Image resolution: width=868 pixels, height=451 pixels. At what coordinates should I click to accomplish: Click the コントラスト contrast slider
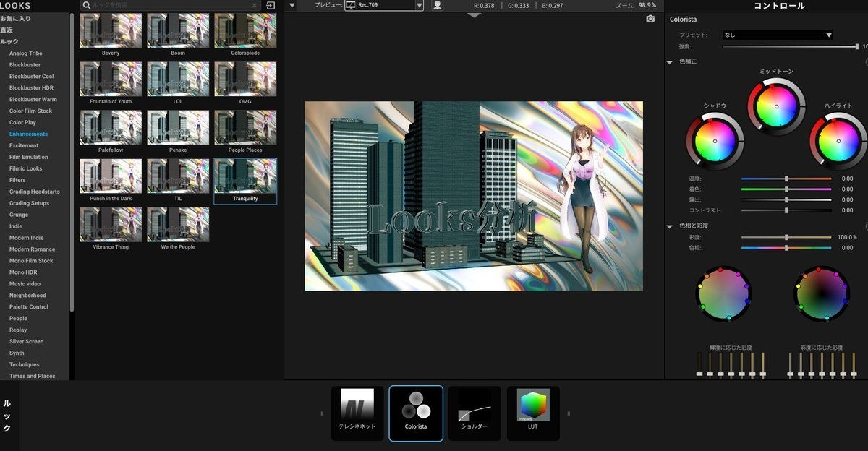[x=786, y=210]
